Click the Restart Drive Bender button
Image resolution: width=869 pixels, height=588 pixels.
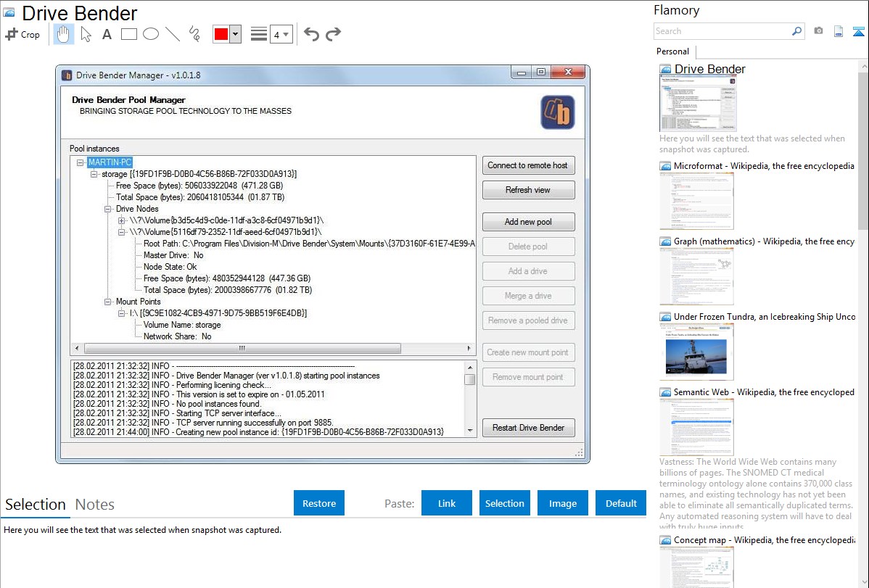pyautogui.click(x=528, y=428)
